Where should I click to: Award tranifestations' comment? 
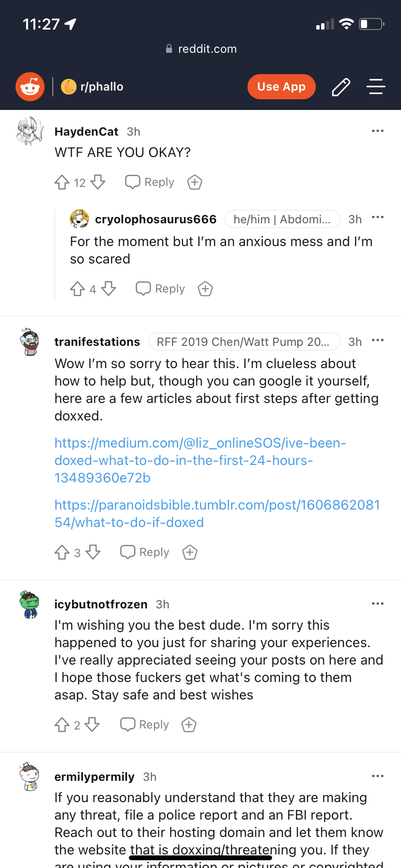(190, 553)
